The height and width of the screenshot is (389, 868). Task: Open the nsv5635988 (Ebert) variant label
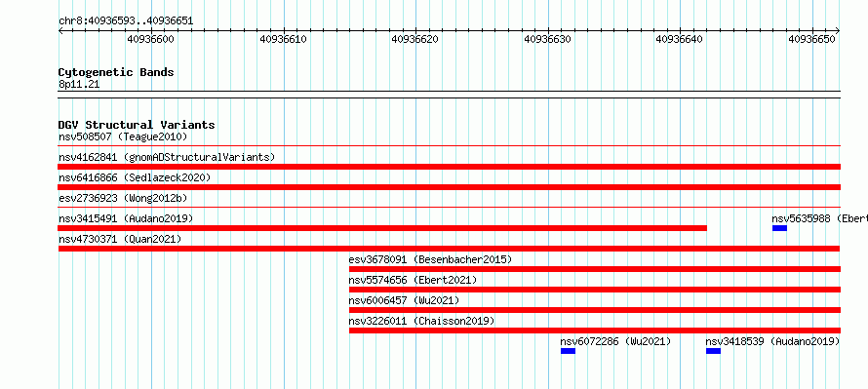(x=820, y=218)
